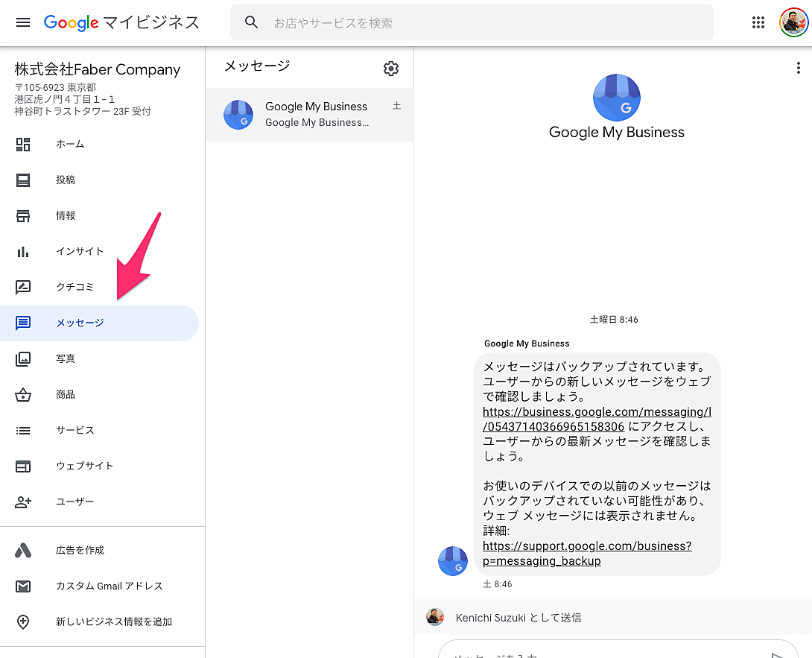Click Kenichi Suzuki として送信 sender row
The image size is (812, 658).
tap(613, 617)
